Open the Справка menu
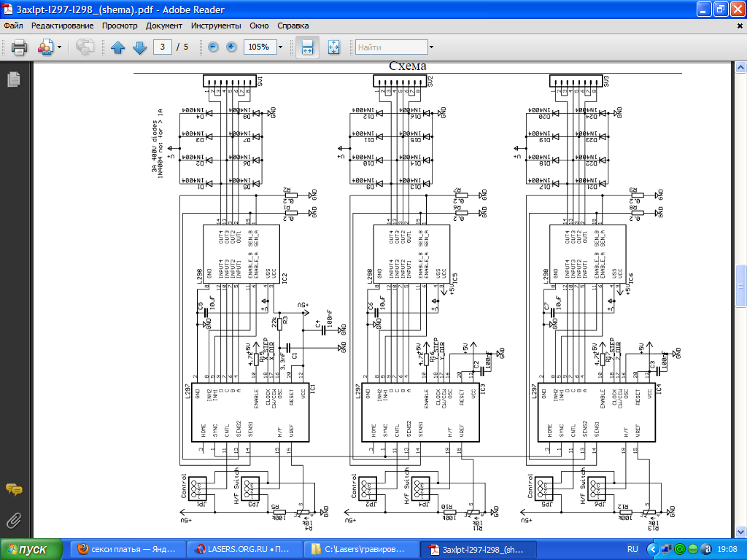Viewport: 747px width, 560px height. tap(293, 26)
